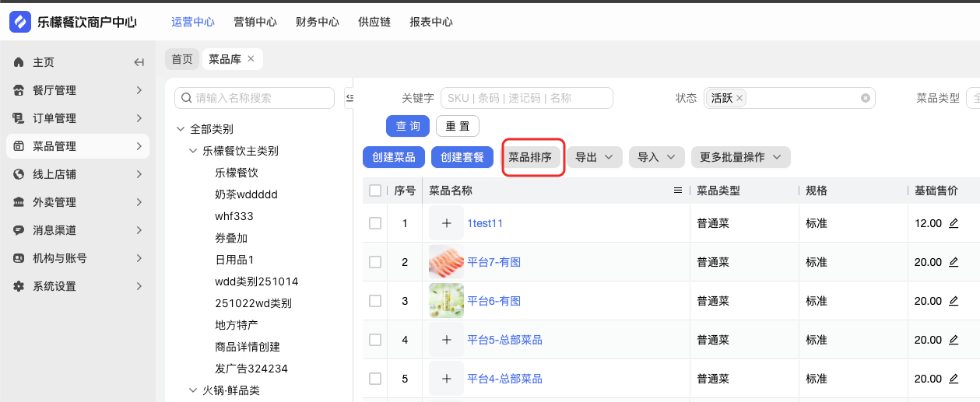Check the row 1 checkbox for 1test11
Image resolution: width=980 pixels, height=402 pixels.
pos(375,223)
